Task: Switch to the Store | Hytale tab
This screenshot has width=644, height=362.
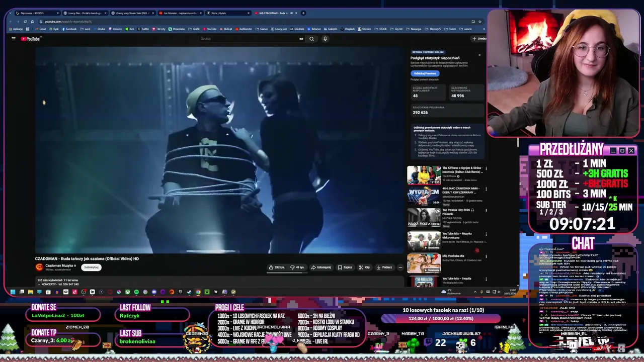Action: (227, 13)
